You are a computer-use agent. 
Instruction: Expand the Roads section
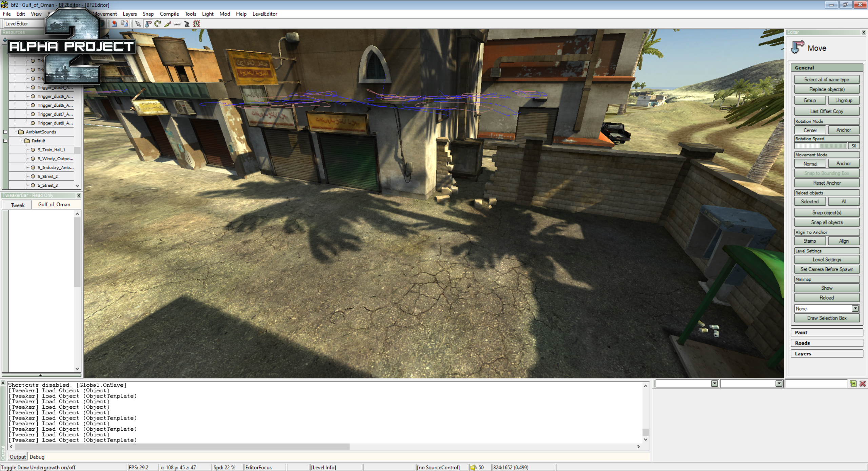[827, 343]
